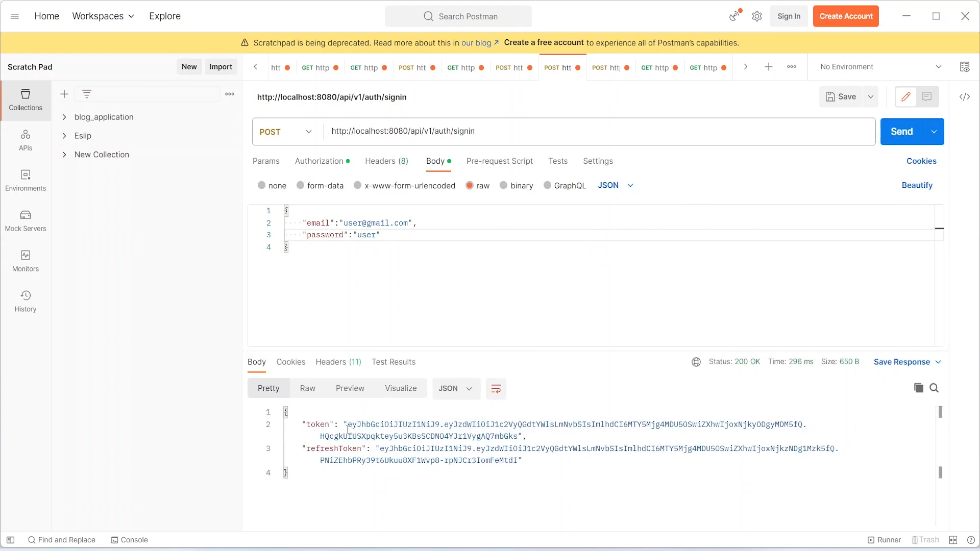980x551 pixels.
Task: Open Save Response dropdown
Action: click(x=908, y=362)
